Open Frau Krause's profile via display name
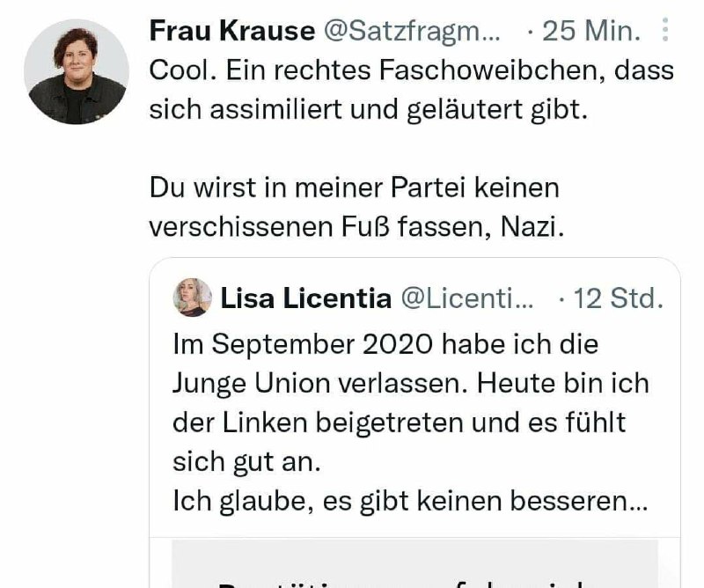 [x=232, y=31]
